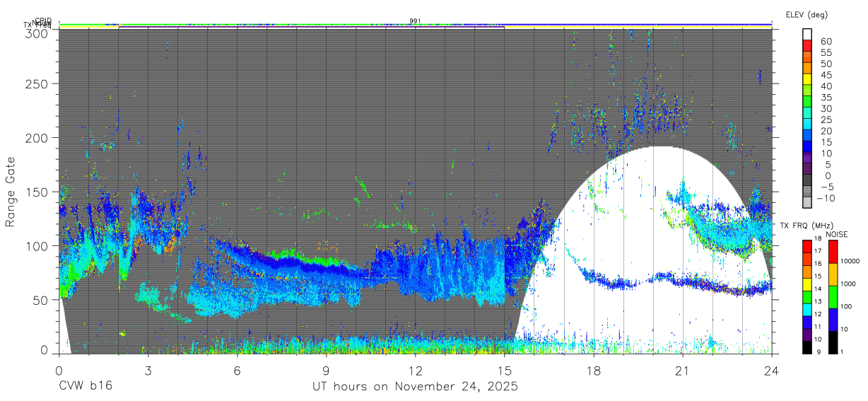Pick the cyan 12–13 TX FRQ swatch
This screenshot has height=401, width=868.
click(808, 309)
